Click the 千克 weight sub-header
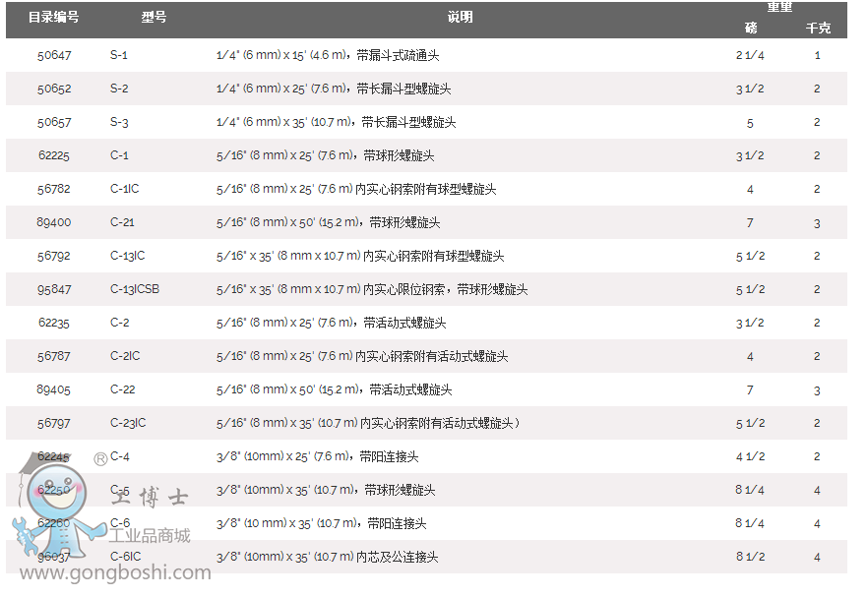 [x=817, y=28]
